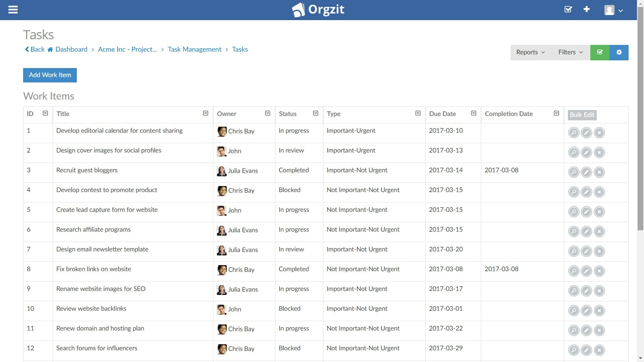Open the Status column filter toggle

315,113
